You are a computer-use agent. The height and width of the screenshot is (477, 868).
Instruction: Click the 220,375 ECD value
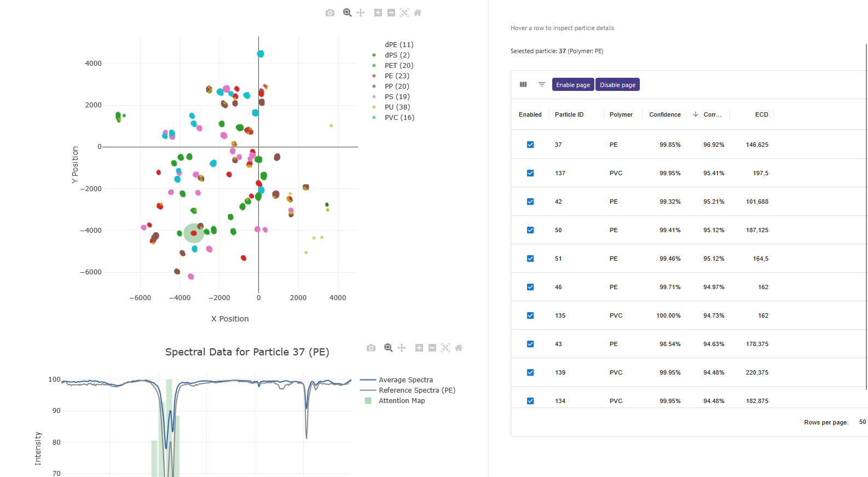point(757,372)
